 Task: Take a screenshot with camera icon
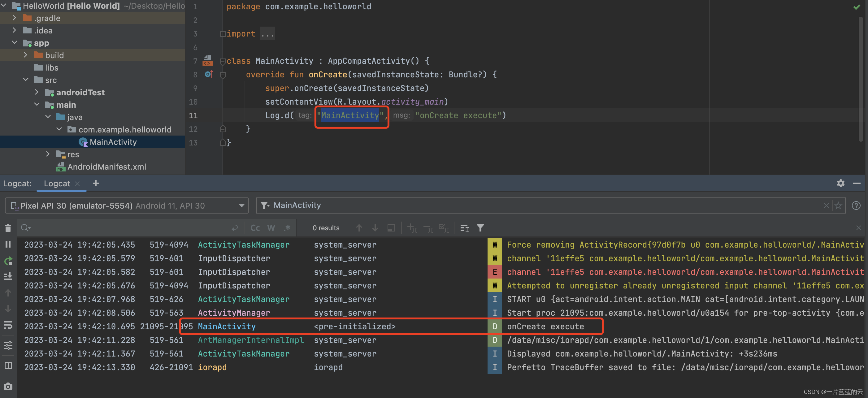tap(8, 386)
